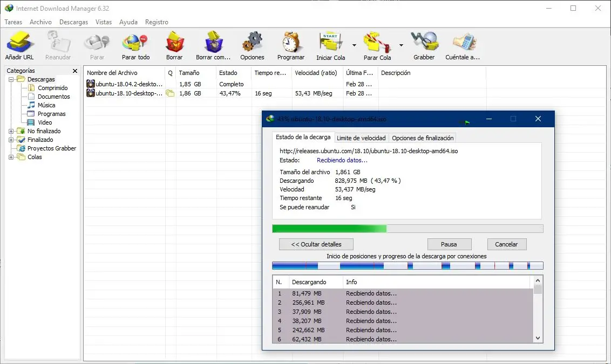Close the download progress dialog
Image resolution: width=611 pixels, height=364 pixels.
(x=538, y=119)
